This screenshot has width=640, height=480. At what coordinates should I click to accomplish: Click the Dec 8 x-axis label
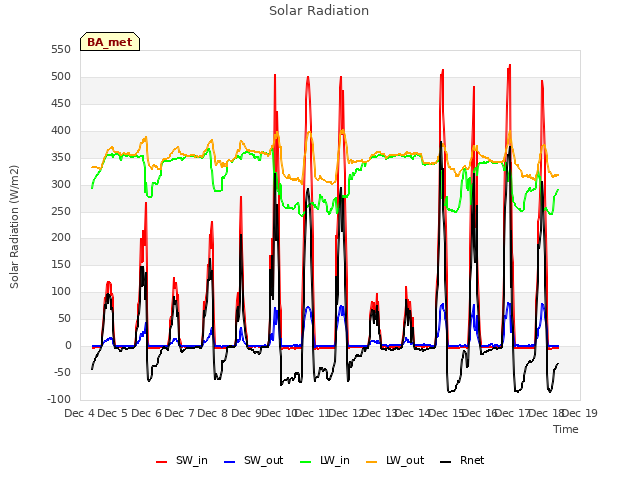[213, 413]
